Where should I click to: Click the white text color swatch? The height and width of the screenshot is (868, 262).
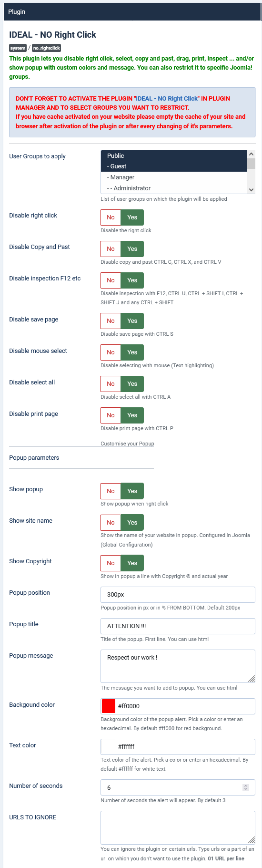(109, 746)
